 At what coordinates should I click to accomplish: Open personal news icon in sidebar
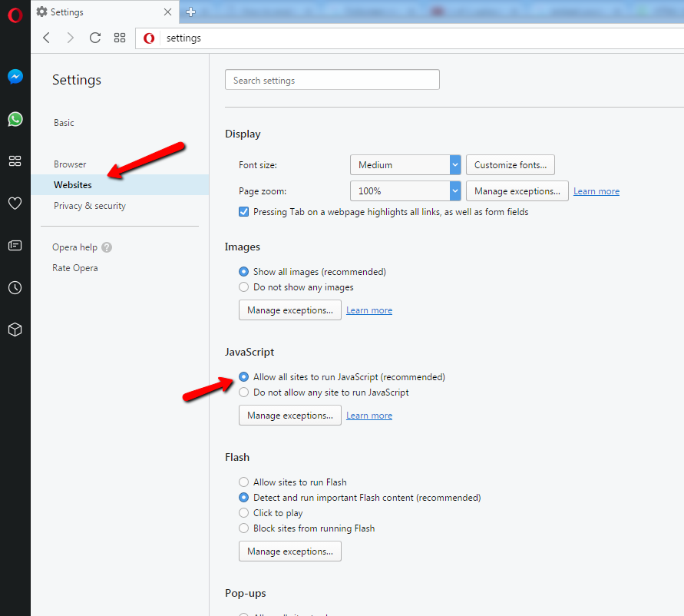point(15,245)
